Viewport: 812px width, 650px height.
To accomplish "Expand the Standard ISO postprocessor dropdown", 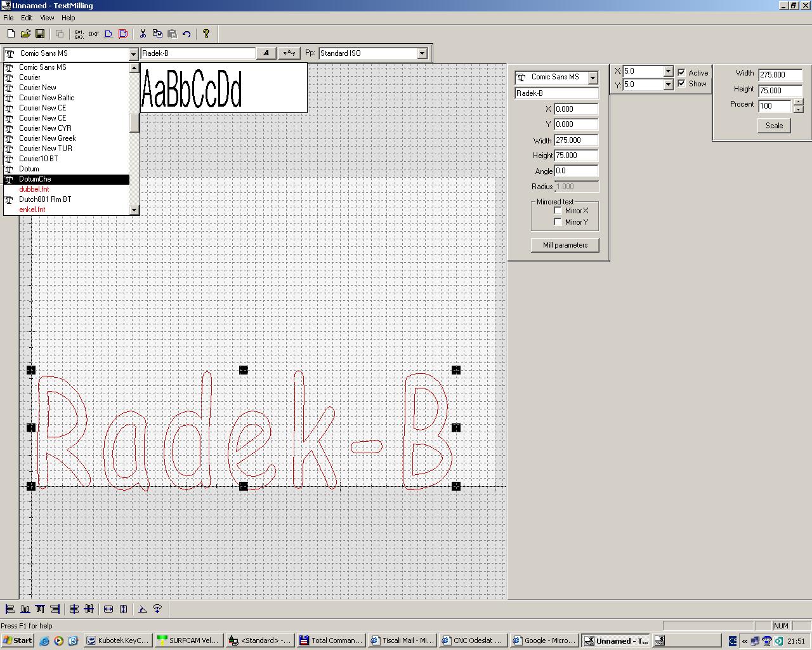I will click(422, 53).
